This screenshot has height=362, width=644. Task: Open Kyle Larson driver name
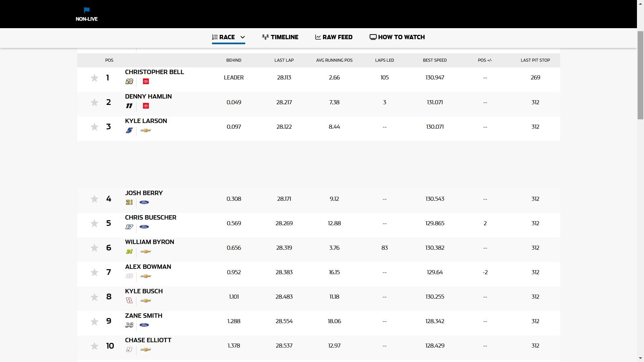pos(146,121)
